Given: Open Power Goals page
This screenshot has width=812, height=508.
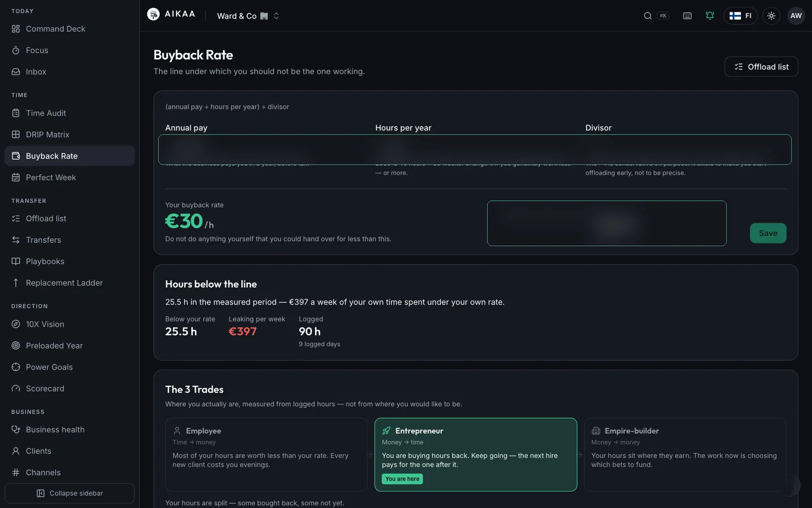Looking at the screenshot, I should (x=70, y=367).
